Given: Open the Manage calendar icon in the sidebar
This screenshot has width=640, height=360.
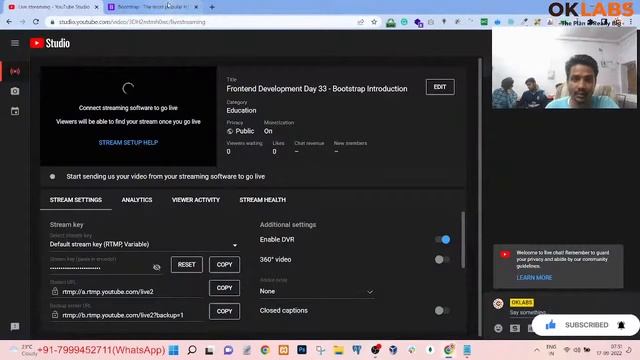Looking at the screenshot, I should click(x=15, y=111).
